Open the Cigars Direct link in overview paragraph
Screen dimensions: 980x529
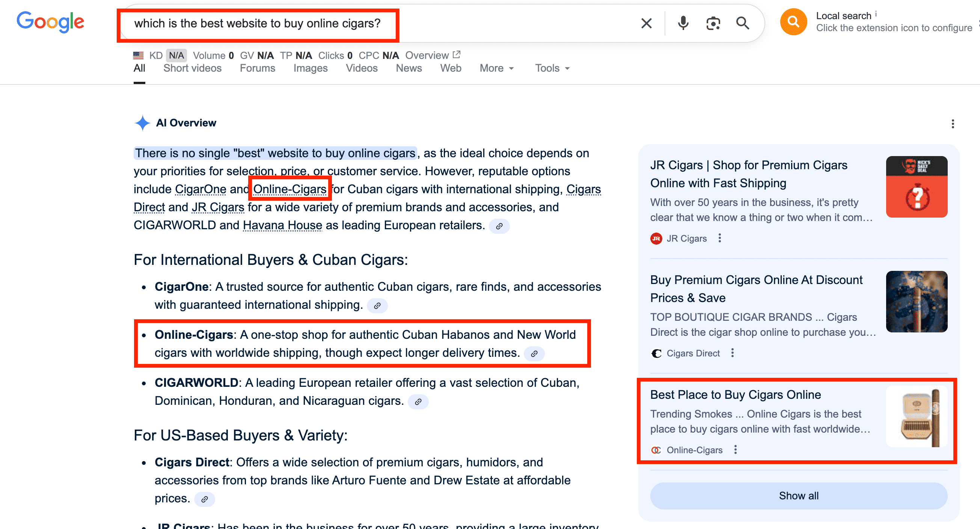[x=583, y=189]
